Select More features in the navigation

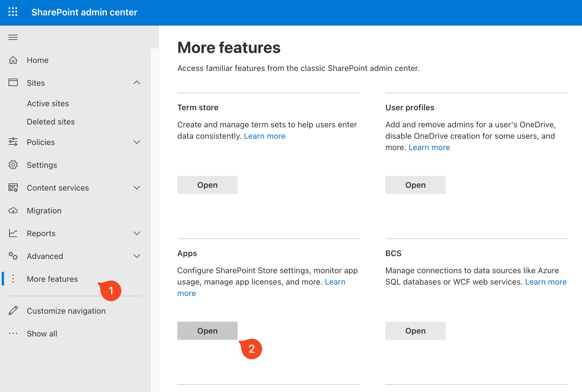click(x=52, y=279)
